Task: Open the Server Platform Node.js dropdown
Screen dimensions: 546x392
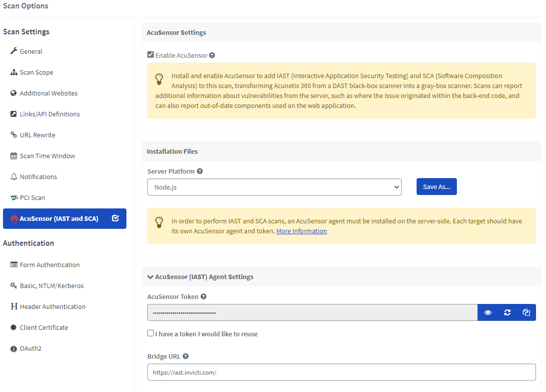Action: pyautogui.click(x=274, y=187)
